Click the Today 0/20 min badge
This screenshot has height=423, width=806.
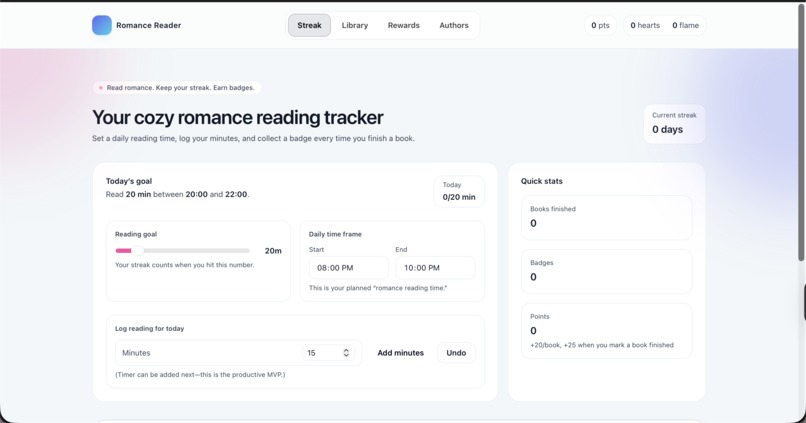point(459,191)
